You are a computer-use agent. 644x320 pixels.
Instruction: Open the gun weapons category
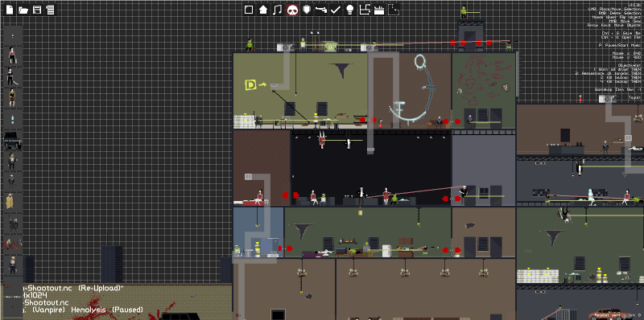320,10
